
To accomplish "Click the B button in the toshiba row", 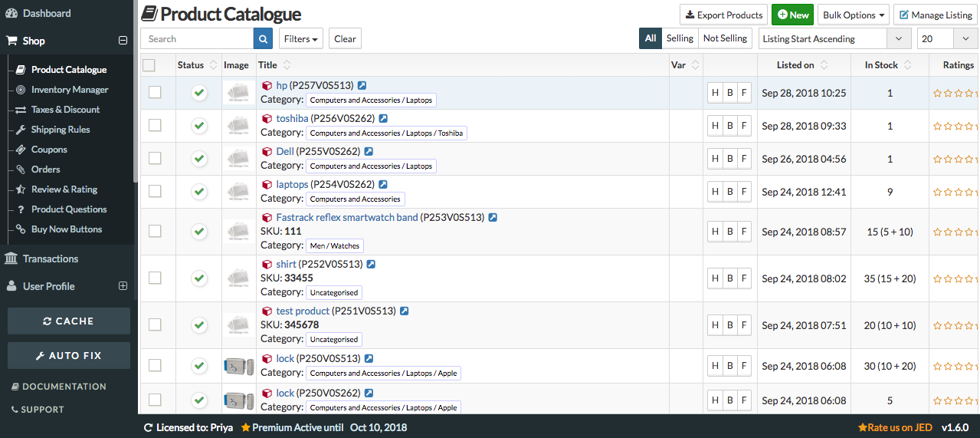I will click(729, 126).
